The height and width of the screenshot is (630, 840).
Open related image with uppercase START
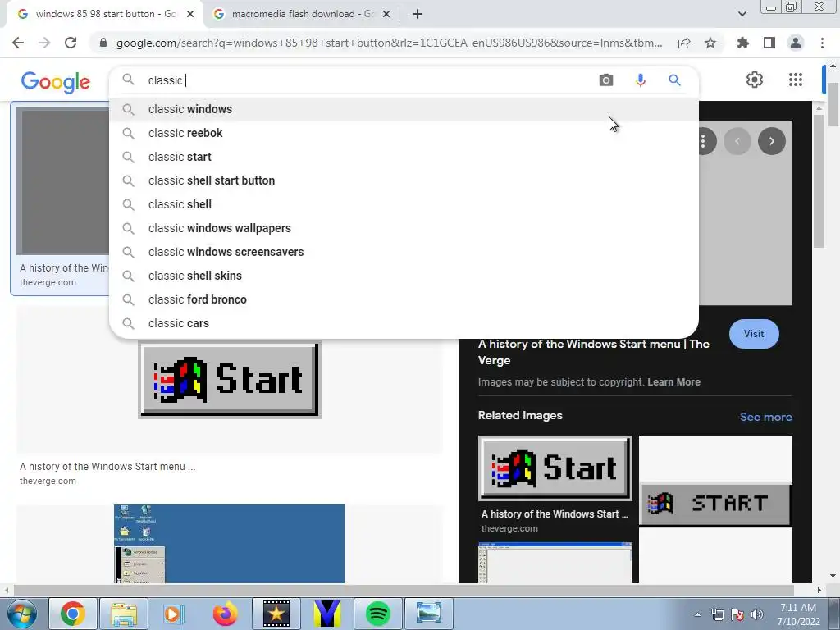pos(715,504)
